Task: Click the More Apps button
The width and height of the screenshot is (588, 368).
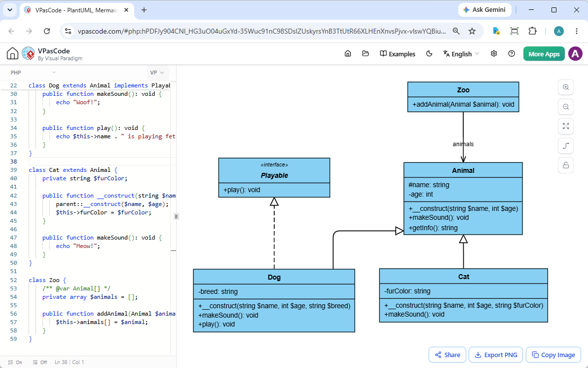Action: click(x=544, y=54)
